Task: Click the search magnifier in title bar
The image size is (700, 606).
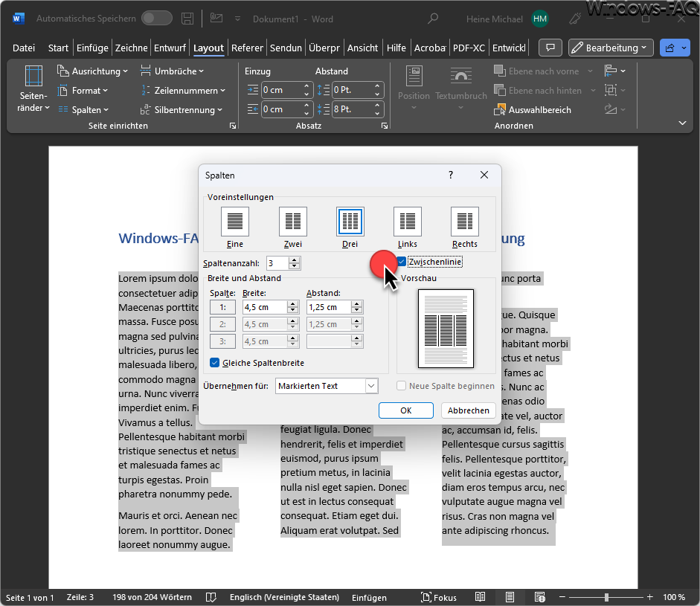Action: coord(433,19)
